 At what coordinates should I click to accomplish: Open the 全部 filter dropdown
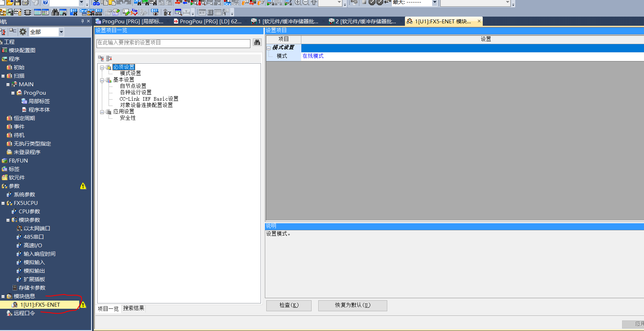(x=61, y=32)
